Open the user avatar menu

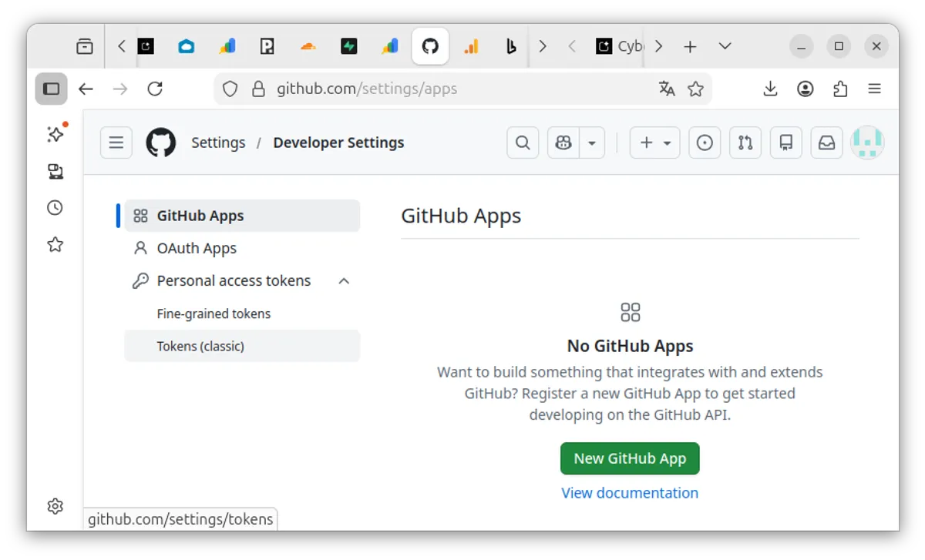pos(867,143)
